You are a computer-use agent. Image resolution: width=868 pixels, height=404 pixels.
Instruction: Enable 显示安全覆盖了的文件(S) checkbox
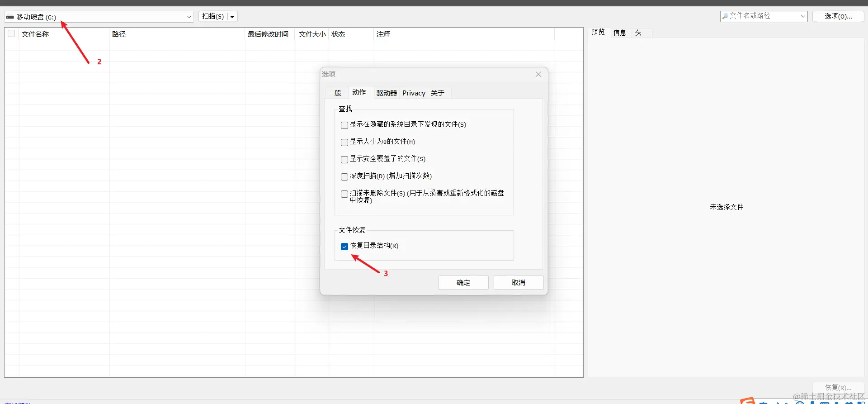[344, 159]
